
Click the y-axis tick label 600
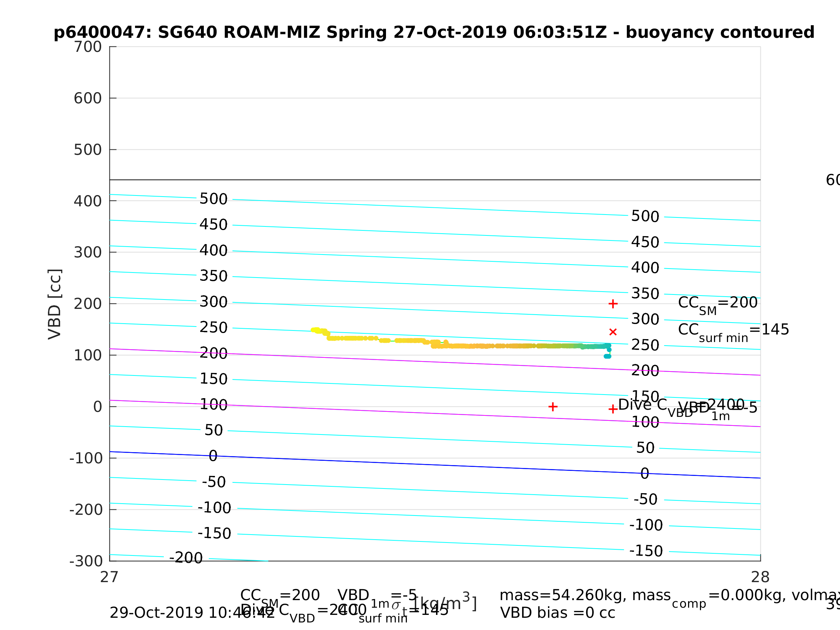pyautogui.click(x=88, y=98)
